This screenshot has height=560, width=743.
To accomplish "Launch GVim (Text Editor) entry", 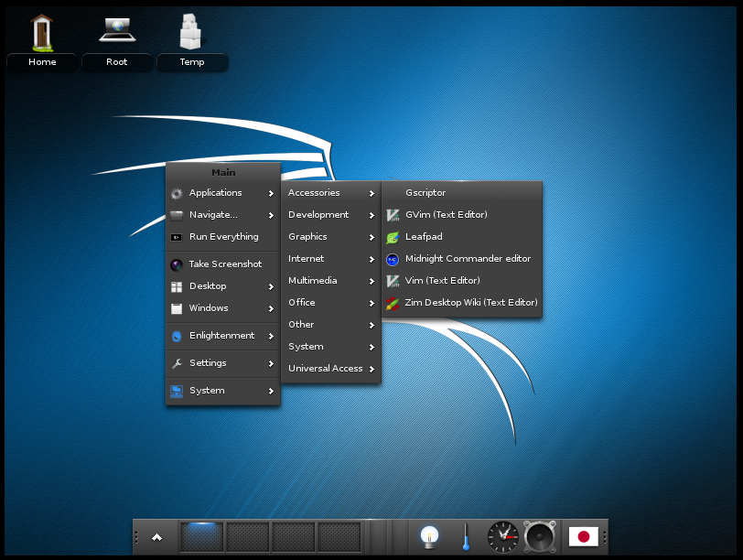I will [462, 215].
